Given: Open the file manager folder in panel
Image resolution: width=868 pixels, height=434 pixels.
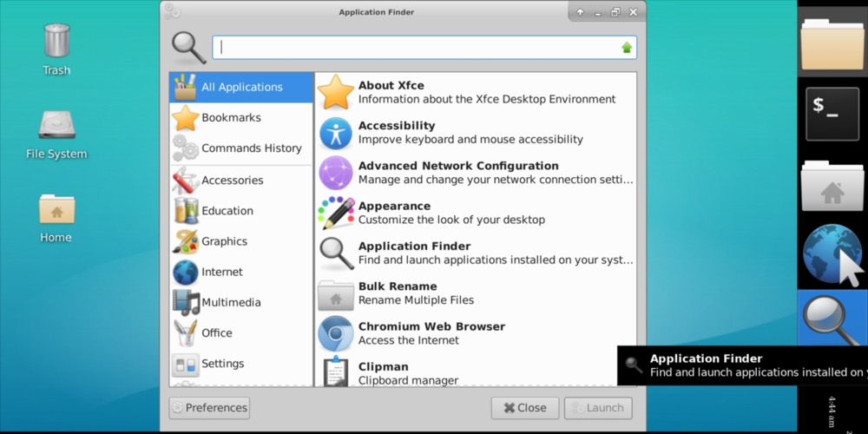Looking at the screenshot, I should point(832,43).
